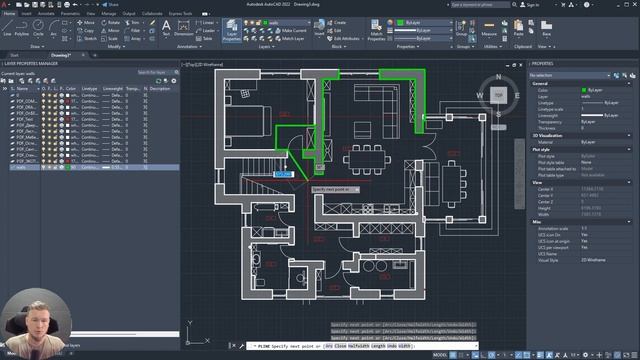Click Make Current layer button
Image resolution: width=640 pixels, height=360 pixels.
pos(291,31)
